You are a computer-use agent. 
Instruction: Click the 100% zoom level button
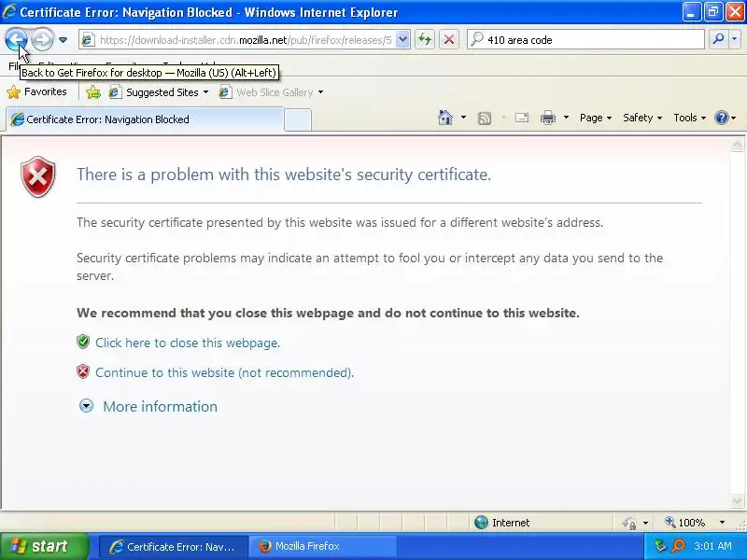pos(685,523)
